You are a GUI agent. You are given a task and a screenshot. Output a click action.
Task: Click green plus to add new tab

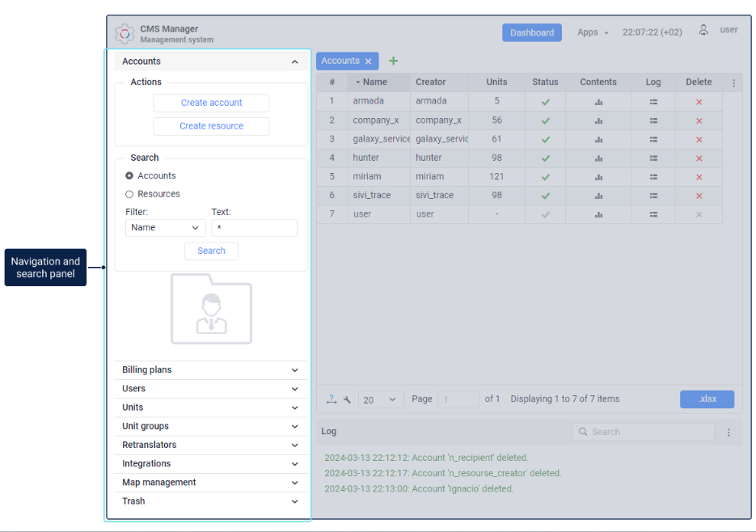[394, 61]
